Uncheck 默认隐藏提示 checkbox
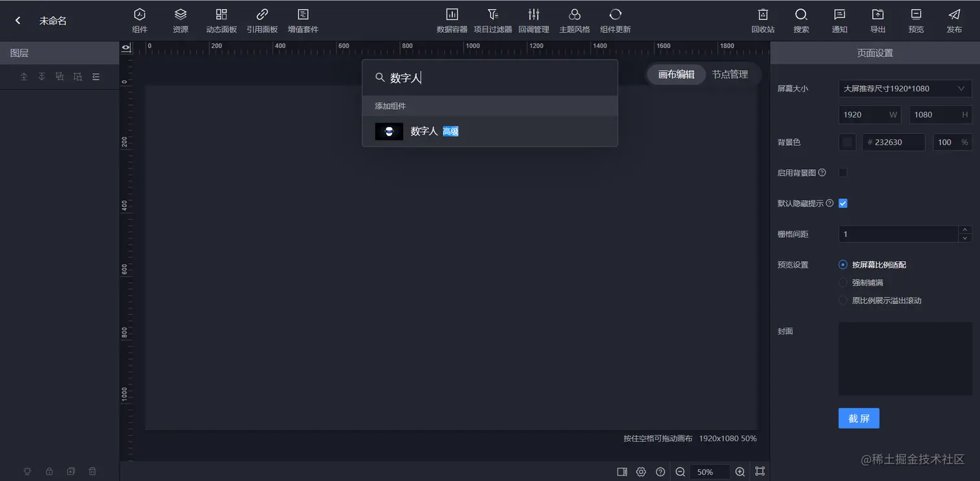Screen dimensions: 980x481 point(843,204)
